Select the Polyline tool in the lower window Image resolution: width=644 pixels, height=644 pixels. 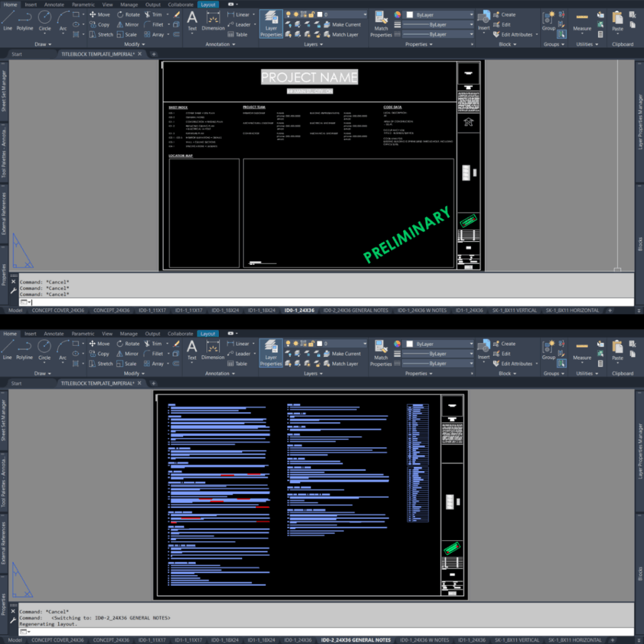25,349
